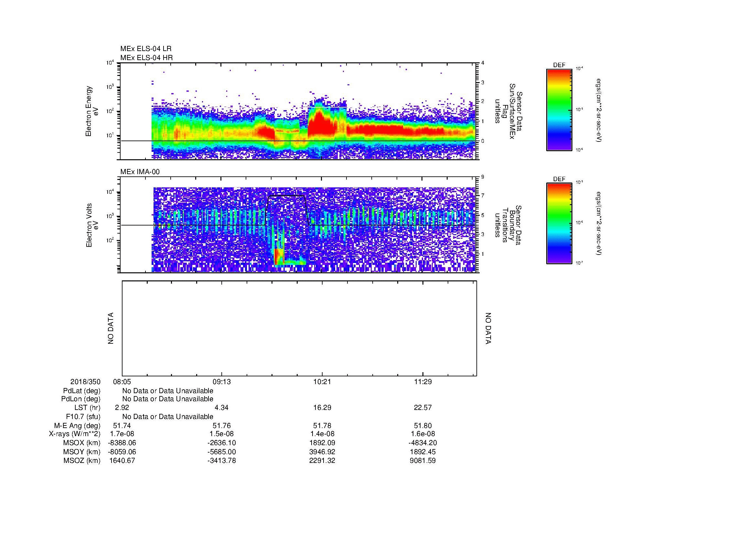Click the X-rays value '1.5e-08'

[222, 434]
